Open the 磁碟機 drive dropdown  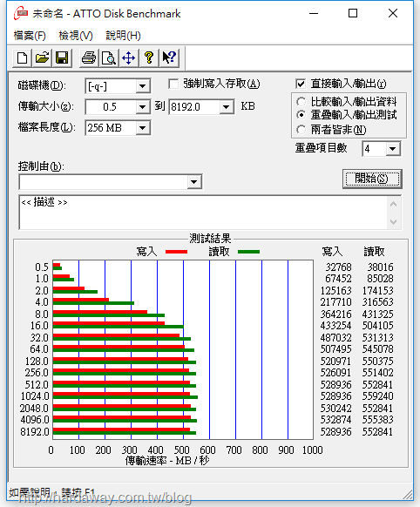coord(142,86)
